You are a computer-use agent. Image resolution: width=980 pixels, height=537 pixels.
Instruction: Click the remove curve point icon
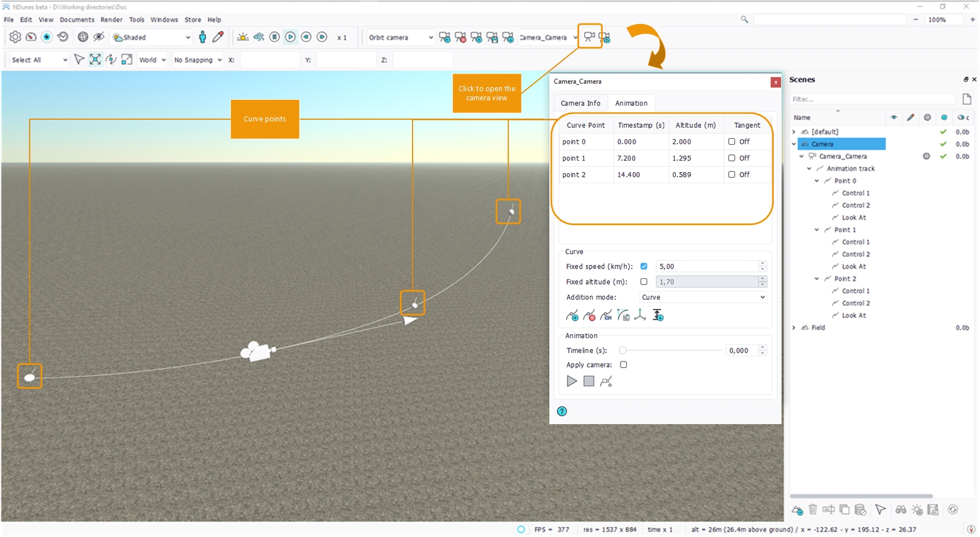(x=589, y=315)
